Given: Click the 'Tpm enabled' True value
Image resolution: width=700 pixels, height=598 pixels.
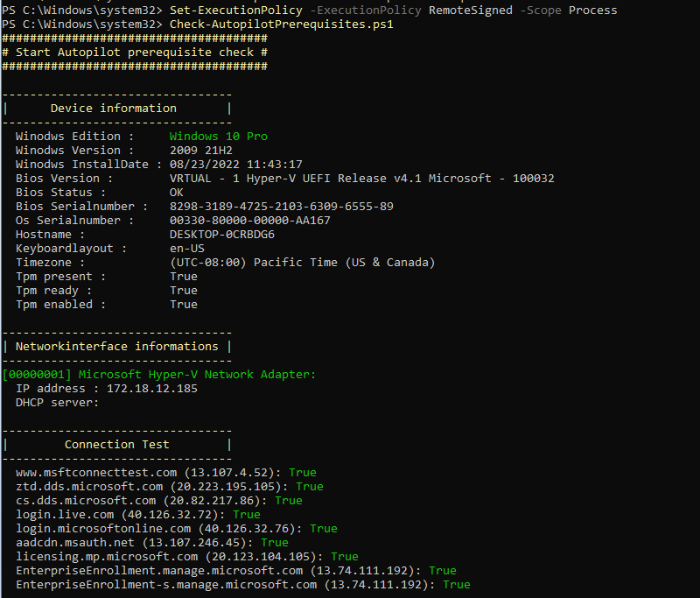Looking at the screenshot, I should click(183, 305).
